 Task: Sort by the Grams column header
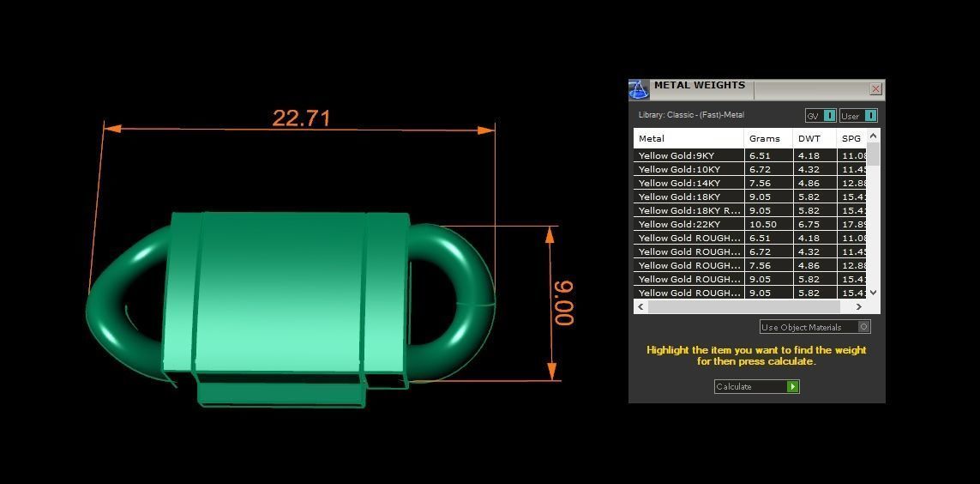coord(769,139)
